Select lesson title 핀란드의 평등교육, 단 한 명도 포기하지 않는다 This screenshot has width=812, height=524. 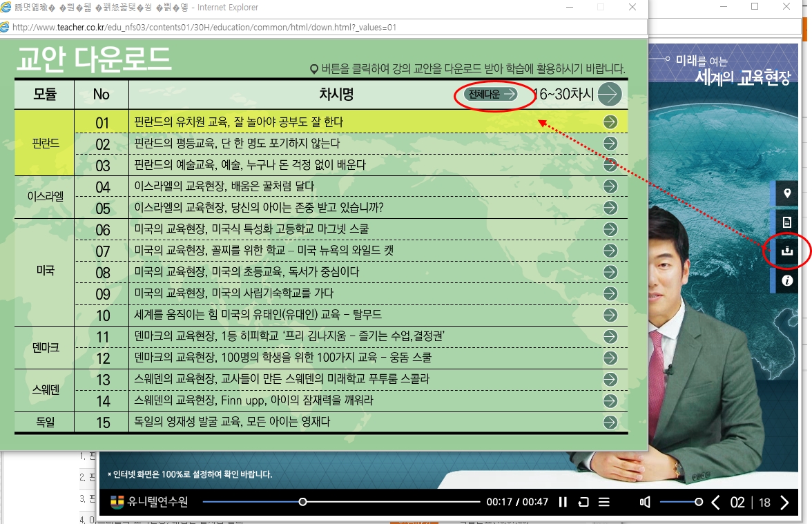238,144
